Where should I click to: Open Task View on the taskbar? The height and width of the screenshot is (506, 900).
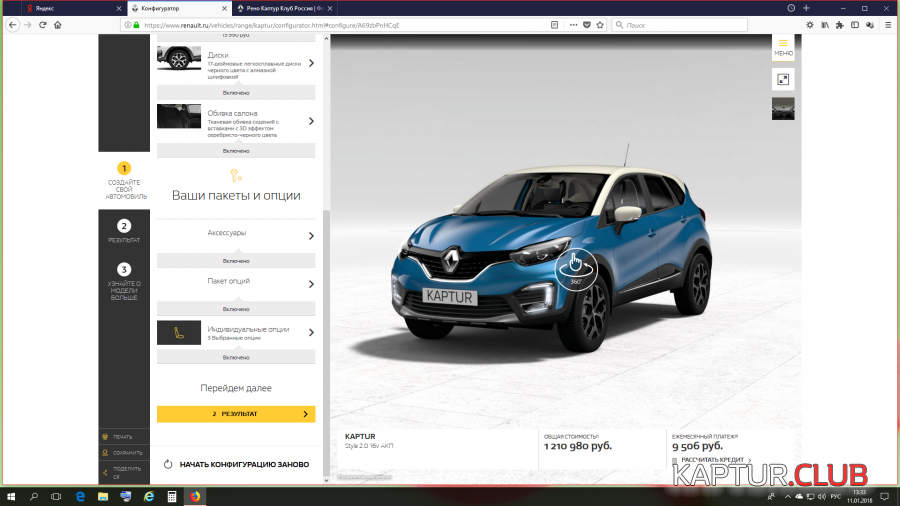(x=56, y=496)
